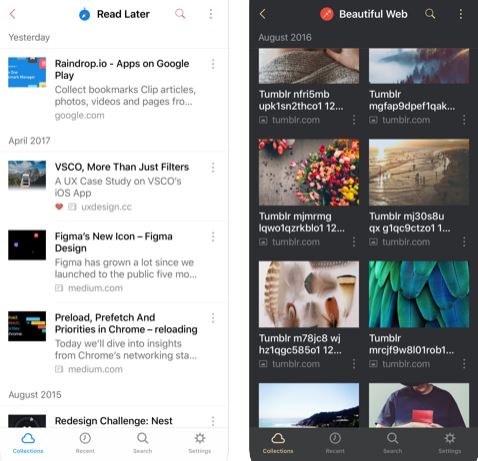This screenshot has height=461, width=478.
Task: Open options for Preload, Prefetch bookmark
Action: tap(213, 318)
